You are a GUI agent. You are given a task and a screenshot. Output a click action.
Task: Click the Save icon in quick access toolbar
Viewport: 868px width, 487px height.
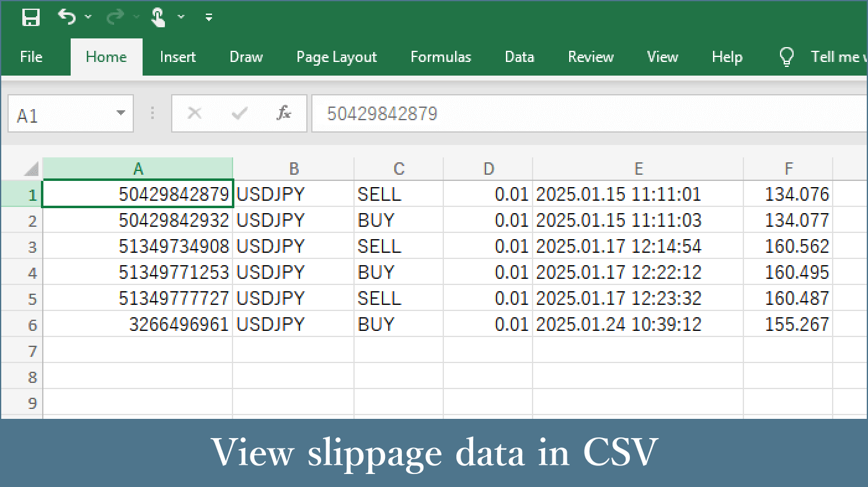click(x=31, y=17)
